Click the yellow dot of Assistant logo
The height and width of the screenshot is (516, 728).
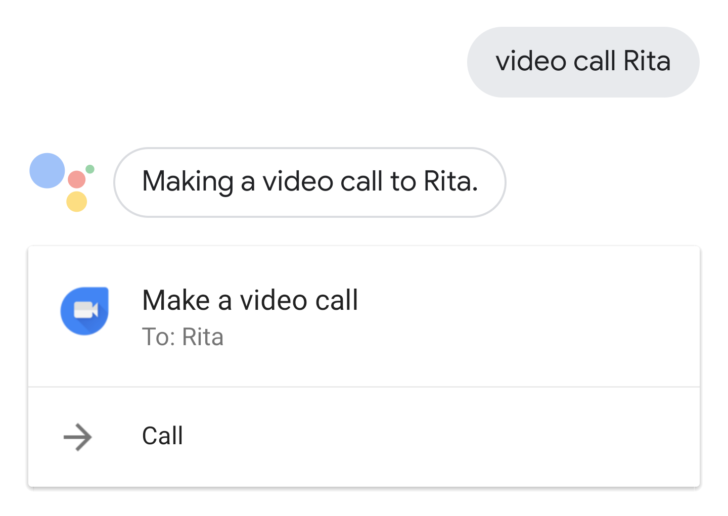77,202
